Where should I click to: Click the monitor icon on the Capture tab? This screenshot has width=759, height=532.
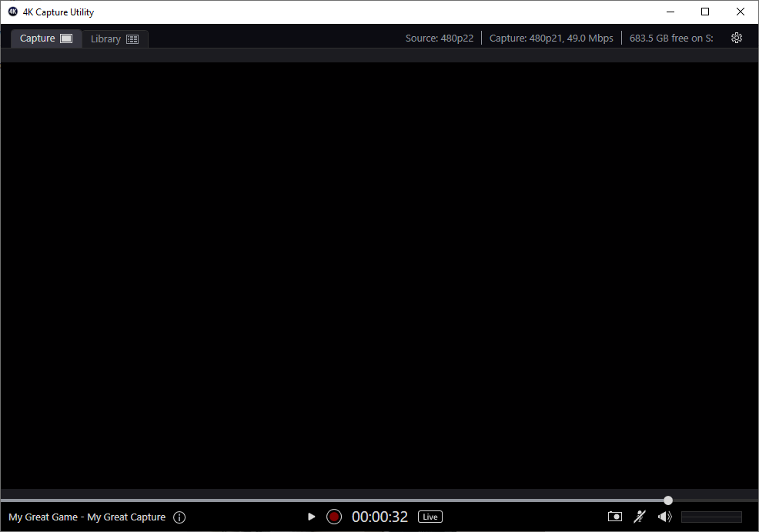pos(65,38)
